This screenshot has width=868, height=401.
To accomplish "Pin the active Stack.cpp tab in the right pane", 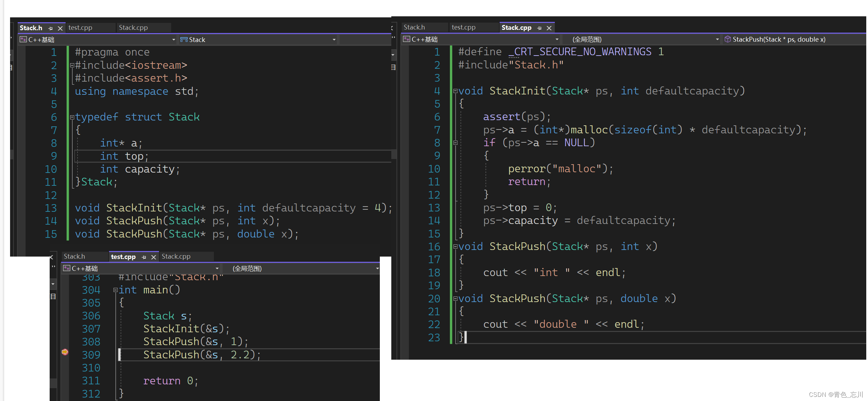I will [x=539, y=28].
